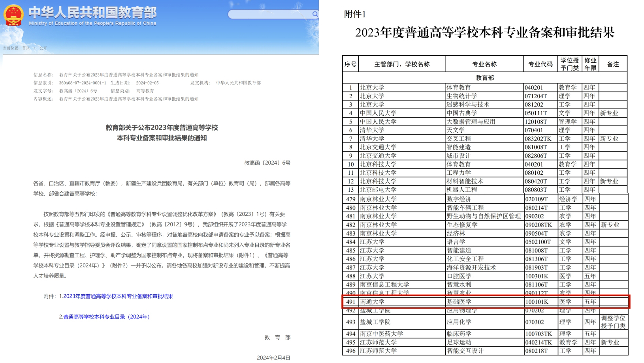Open the 首页 breadcrumb link

[x=26, y=48]
